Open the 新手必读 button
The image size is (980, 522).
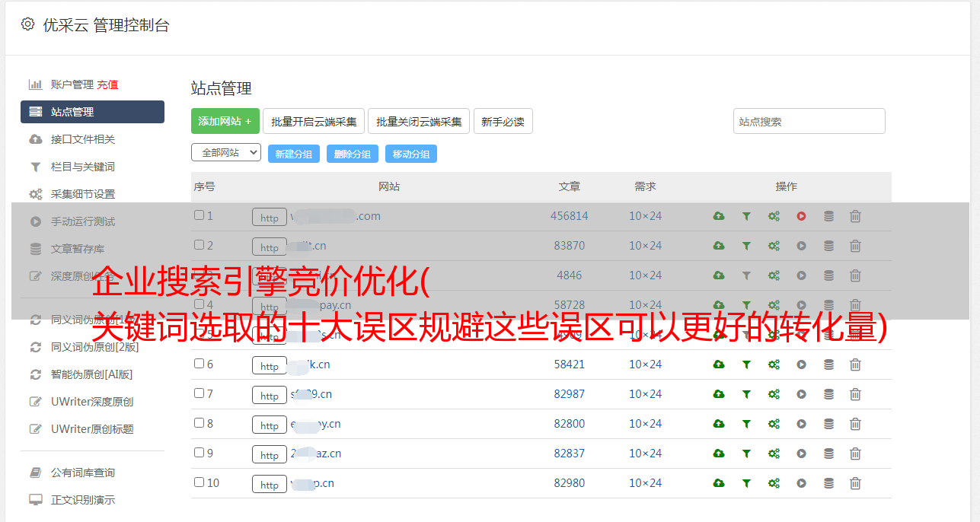point(503,121)
